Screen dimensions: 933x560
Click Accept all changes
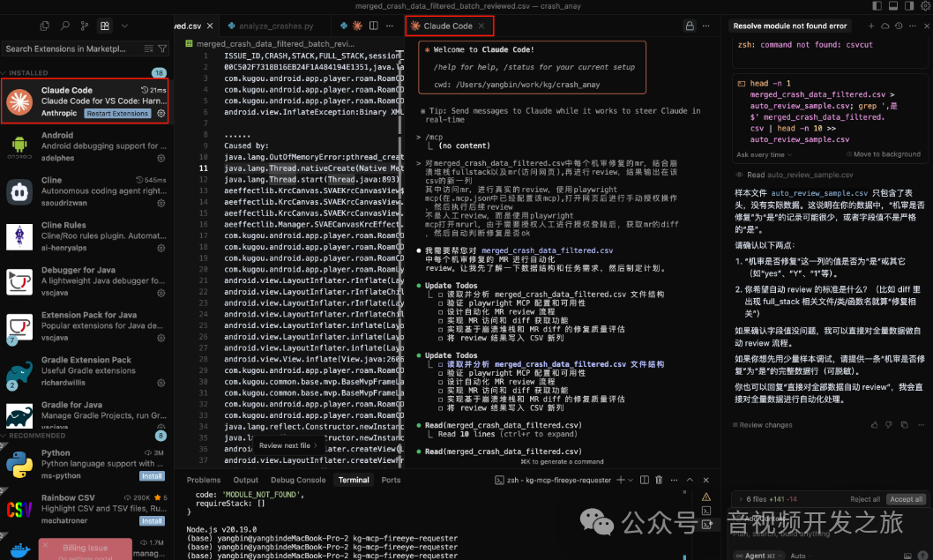pos(907,499)
